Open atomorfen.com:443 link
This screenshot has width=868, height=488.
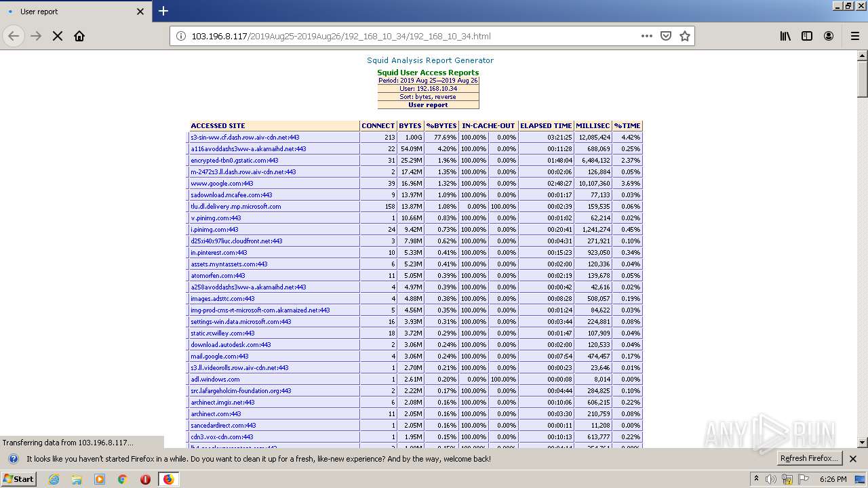(x=218, y=276)
